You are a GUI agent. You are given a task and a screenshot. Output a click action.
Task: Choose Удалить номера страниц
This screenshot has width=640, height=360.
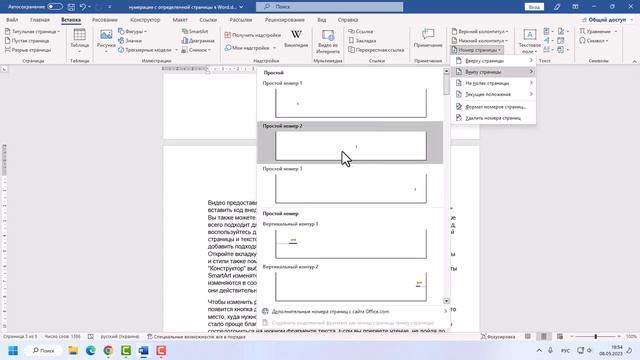(x=494, y=118)
